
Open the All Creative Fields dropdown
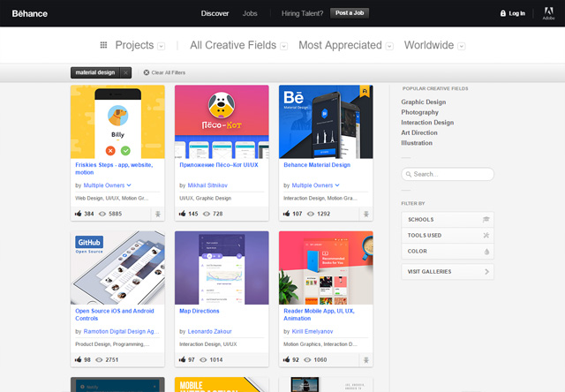[284, 47]
